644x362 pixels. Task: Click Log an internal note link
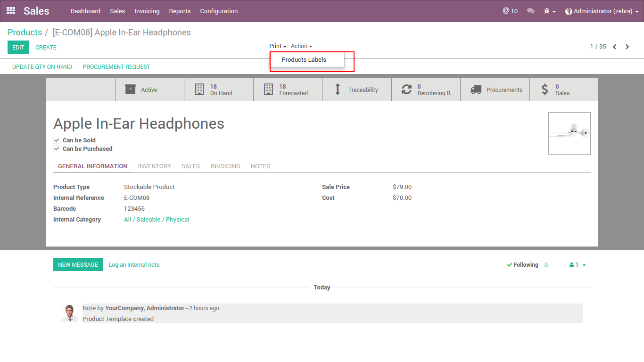click(134, 265)
